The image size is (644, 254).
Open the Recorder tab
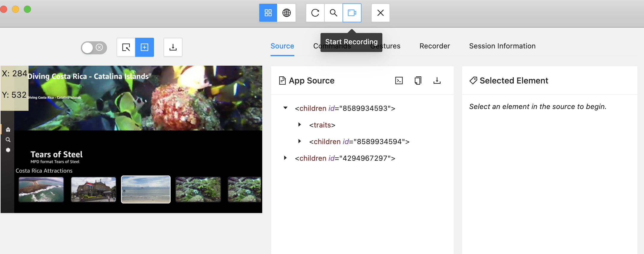(434, 46)
